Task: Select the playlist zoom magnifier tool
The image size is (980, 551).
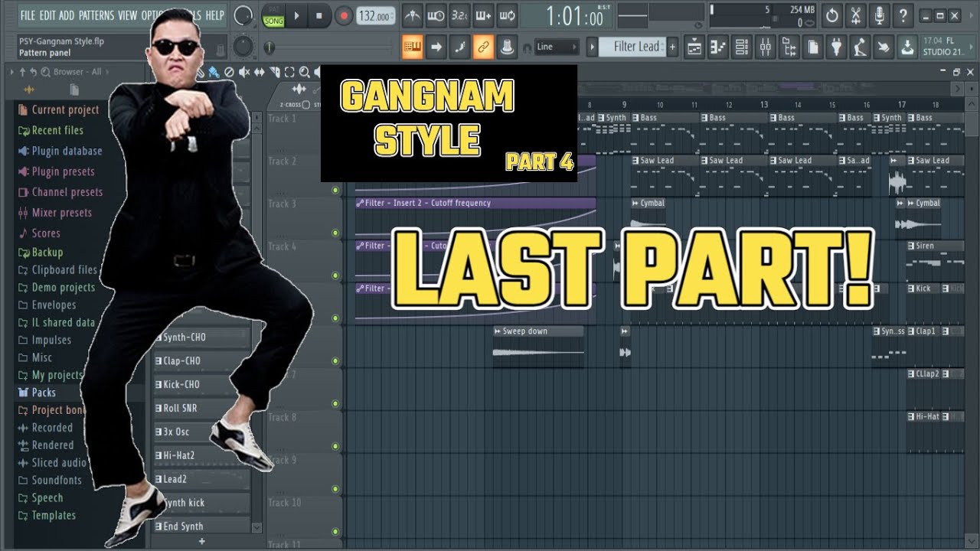Action: coord(305,73)
